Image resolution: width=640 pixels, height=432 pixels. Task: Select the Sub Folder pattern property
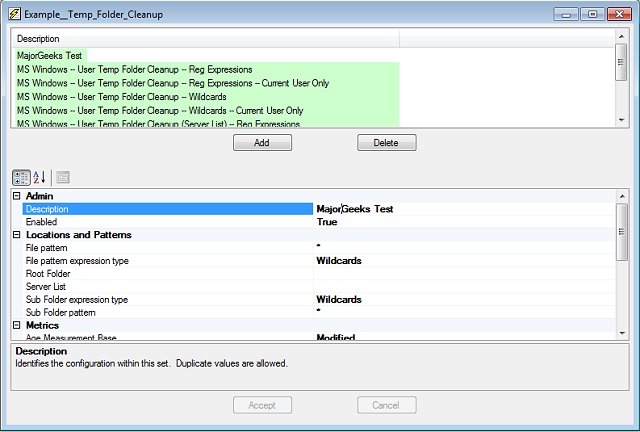(x=168, y=312)
